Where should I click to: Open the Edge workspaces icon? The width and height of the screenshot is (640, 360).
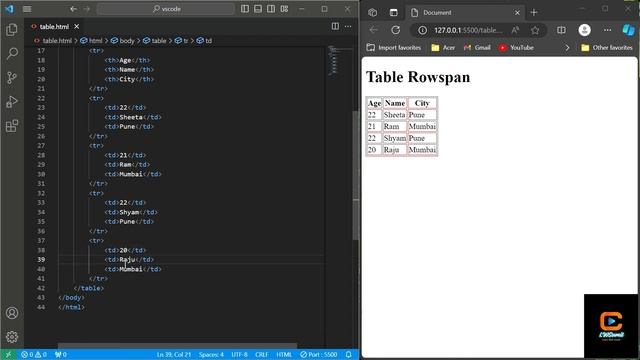(x=372, y=12)
